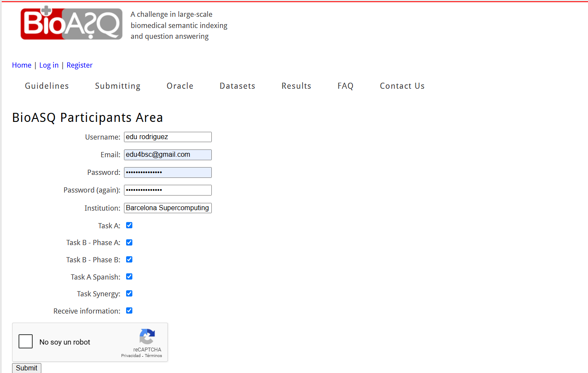
Task: Click the Log in link
Action: point(49,65)
